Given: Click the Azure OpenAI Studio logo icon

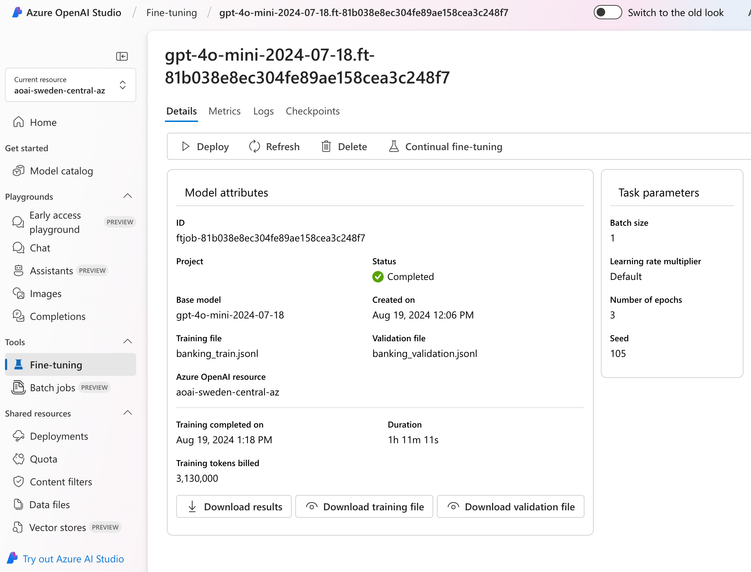Looking at the screenshot, I should pyautogui.click(x=17, y=13).
